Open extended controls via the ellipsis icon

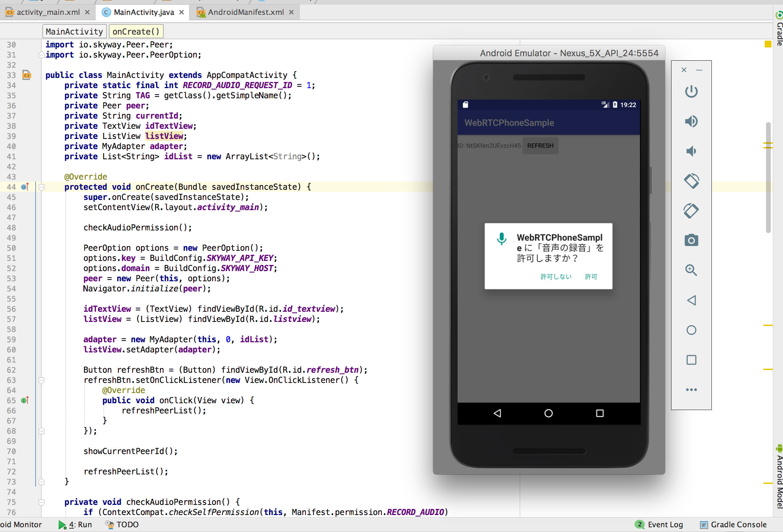point(691,389)
